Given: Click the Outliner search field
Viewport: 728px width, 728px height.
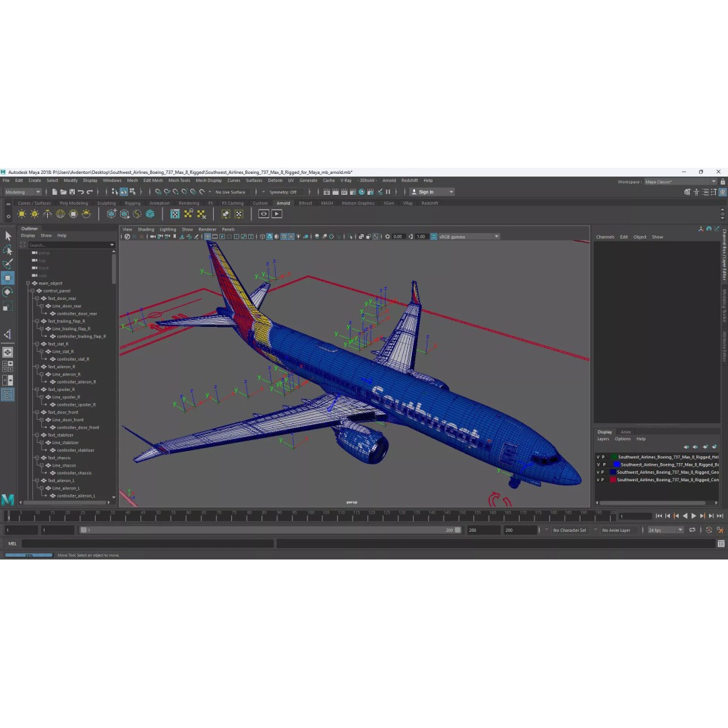Looking at the screenshot, I should (71, 245).
